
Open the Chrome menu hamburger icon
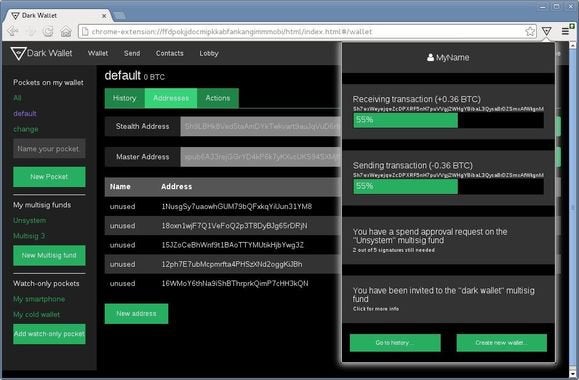coord(565,31)
